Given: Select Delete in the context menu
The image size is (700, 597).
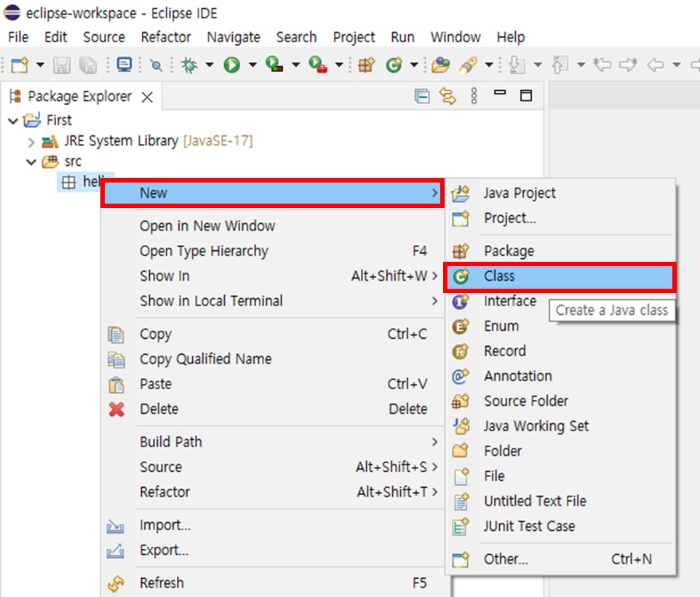Looking at the screenshot, I should coord(272,409).
